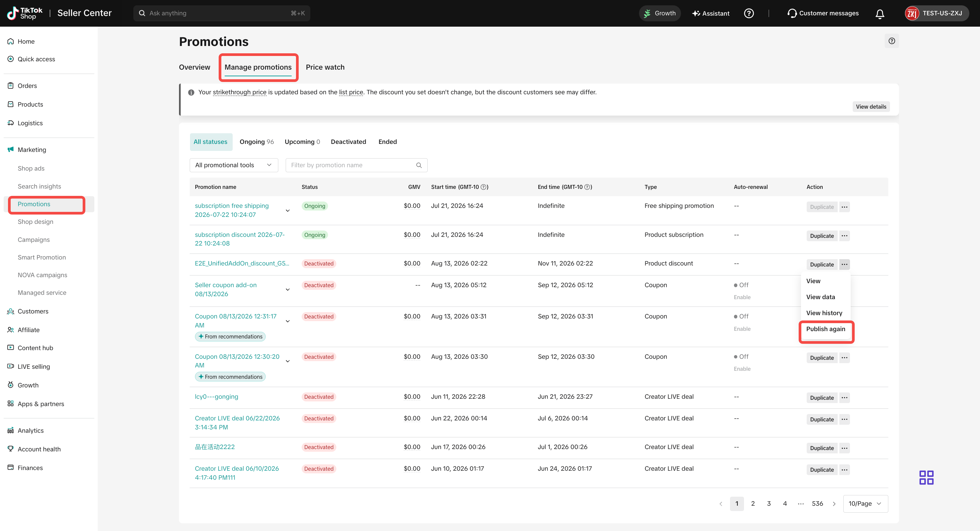Screen dimensions: 980x531
Task: Filter by Ongoing status tab
Action: point(256,142)
